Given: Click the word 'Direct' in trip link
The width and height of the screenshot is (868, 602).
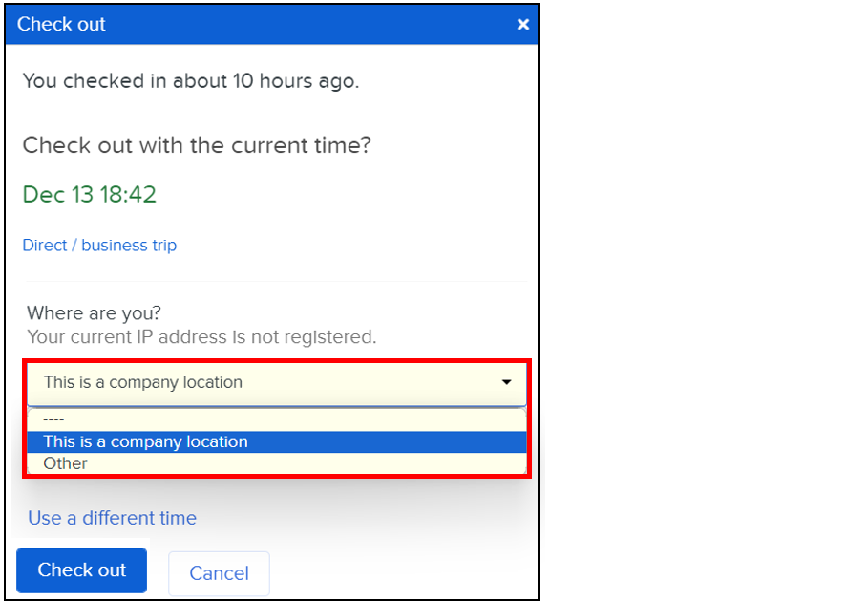Looking at the screenshot, I should [44, 246].
